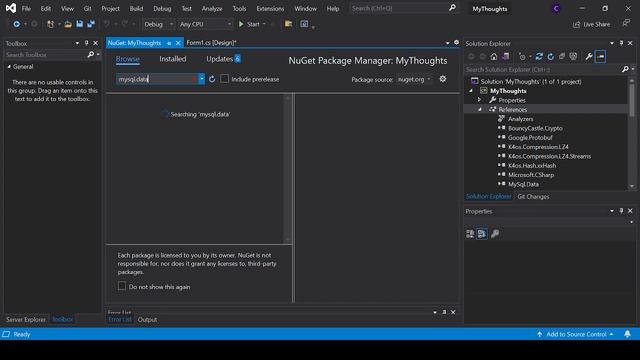Collapse the General group in Toolbox

tap(9, 67)
